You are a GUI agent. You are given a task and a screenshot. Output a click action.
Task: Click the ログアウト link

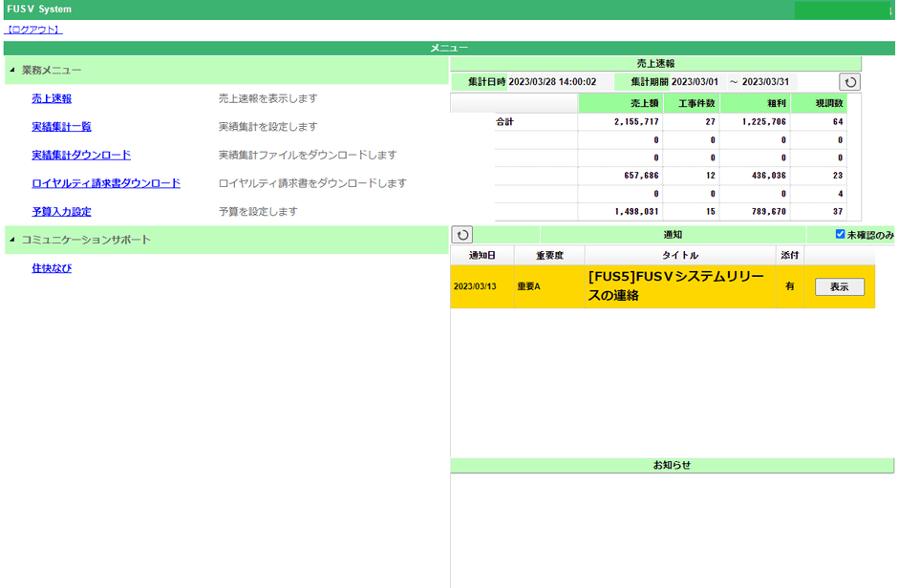[x=33, y=30]
